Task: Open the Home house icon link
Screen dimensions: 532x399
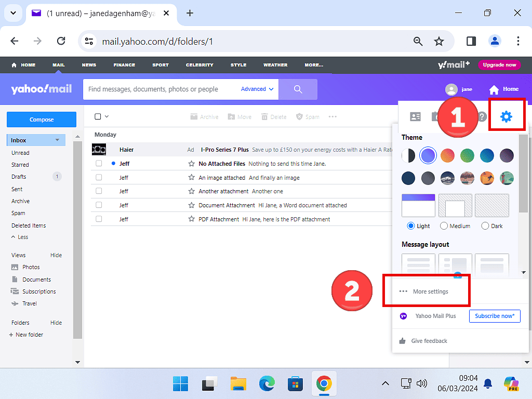Action: point(503,89)
